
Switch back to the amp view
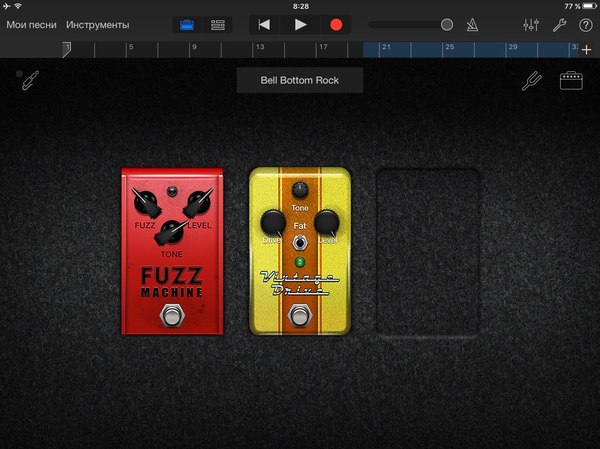click(571, 81)
